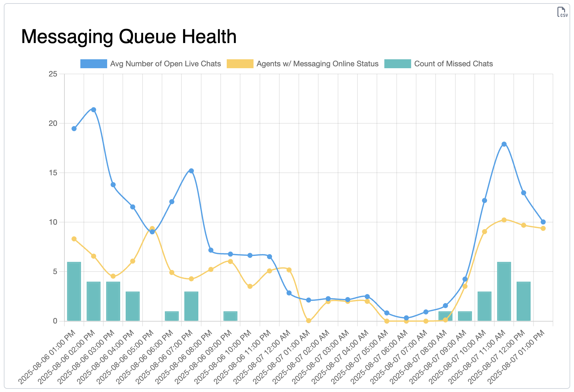Export the chart data as CSV
Screen dimensions: 574x392
563,11
